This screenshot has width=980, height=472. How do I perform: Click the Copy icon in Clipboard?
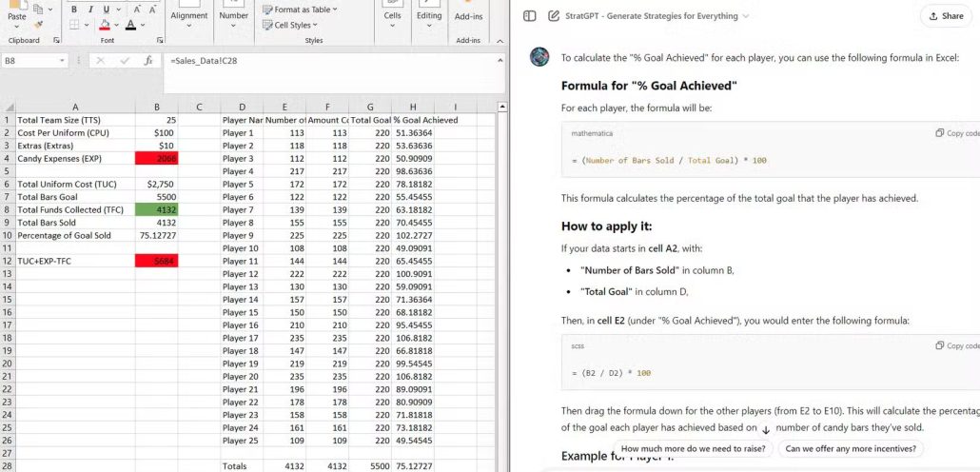click(x=37, y=9)
